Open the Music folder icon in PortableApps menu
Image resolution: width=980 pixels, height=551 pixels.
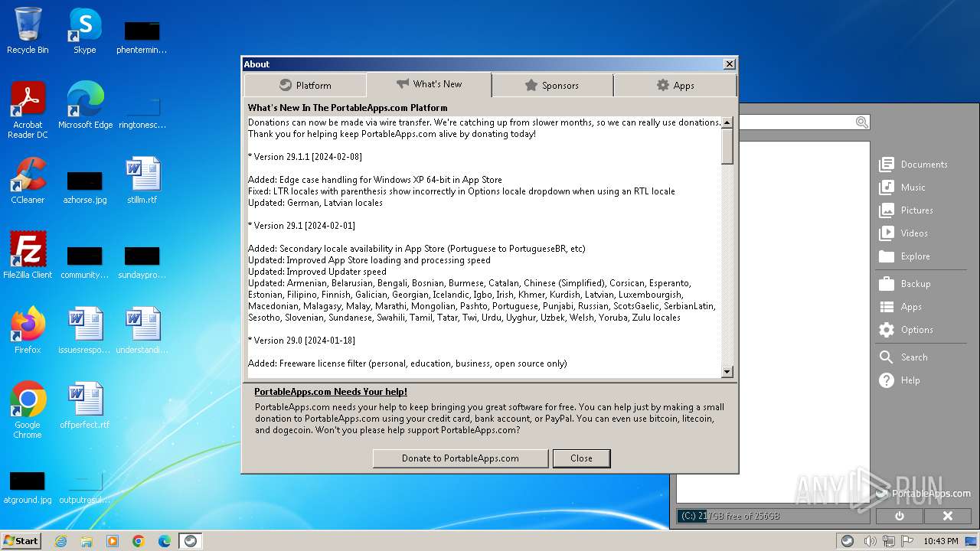pyautogui.click(x=887, y=187)
